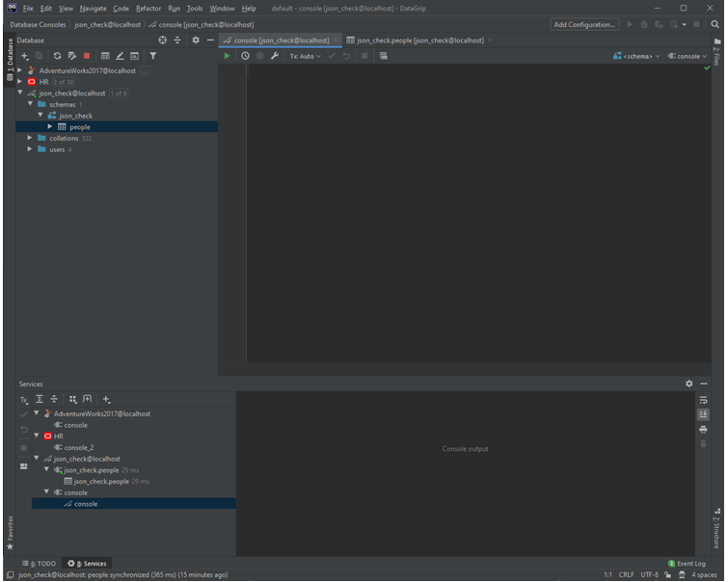This screenshot has width=728, height=582.
Task: Click the Add Configuration... button
Action: click(x=585, y=24)
